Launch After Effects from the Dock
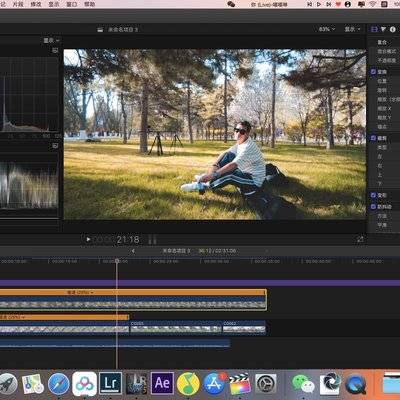 click(x=162, y=383)
